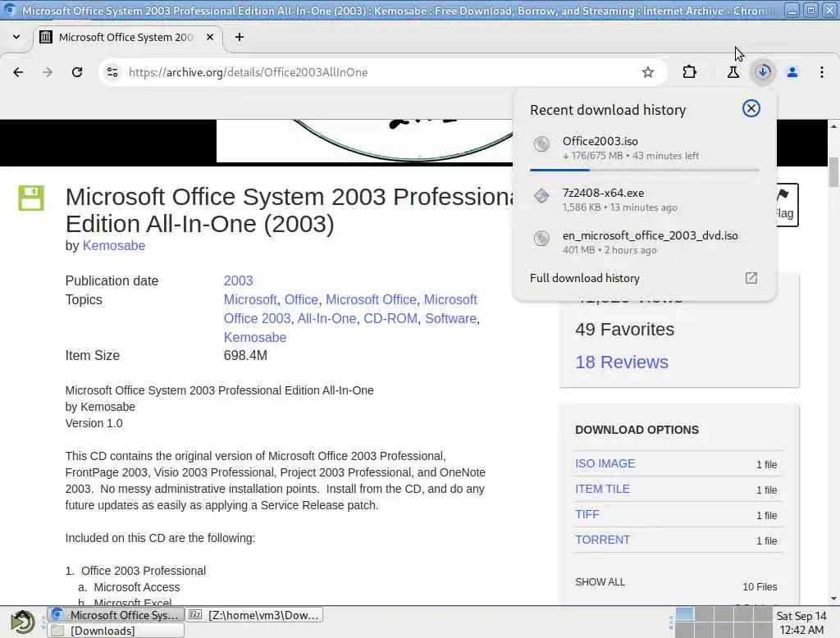This screenshot has height=638, width=840.
Task: Open the Chrome three-dot menu
Action: [822, 72]
